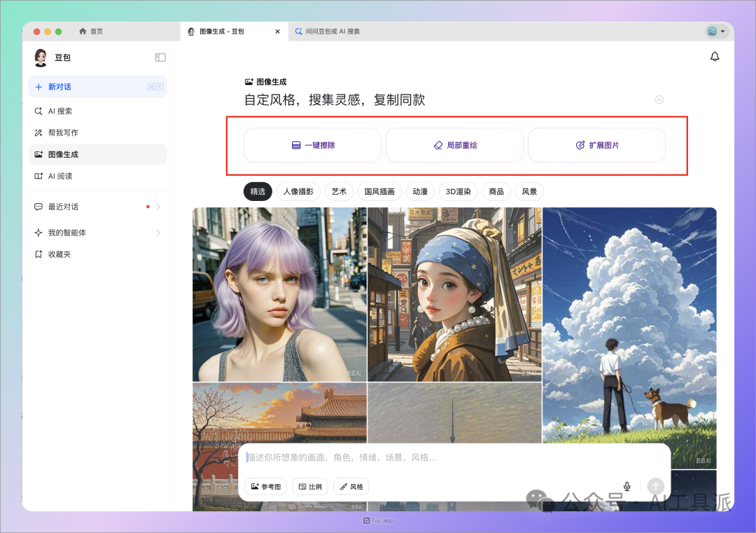The width and height of the screenshot is (756, 533).
Task: Select 图像生成 in the sidebar
Action: point(98,154)
